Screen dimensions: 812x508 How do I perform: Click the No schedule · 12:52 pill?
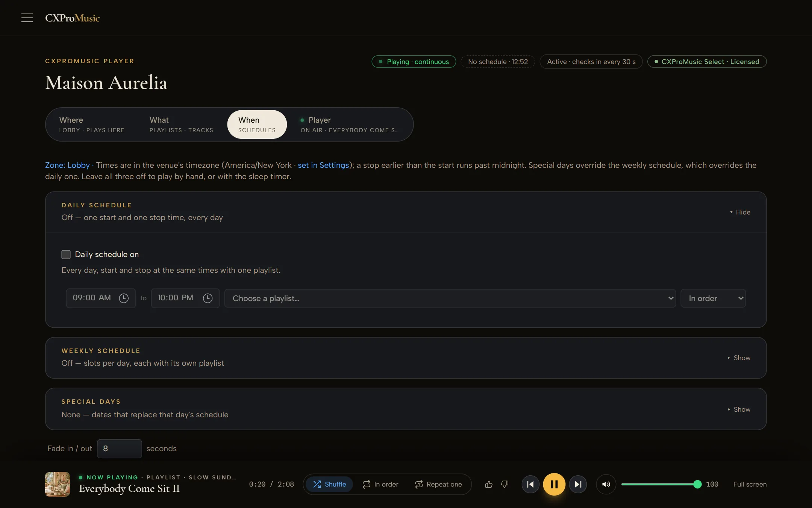pos(498,62)
